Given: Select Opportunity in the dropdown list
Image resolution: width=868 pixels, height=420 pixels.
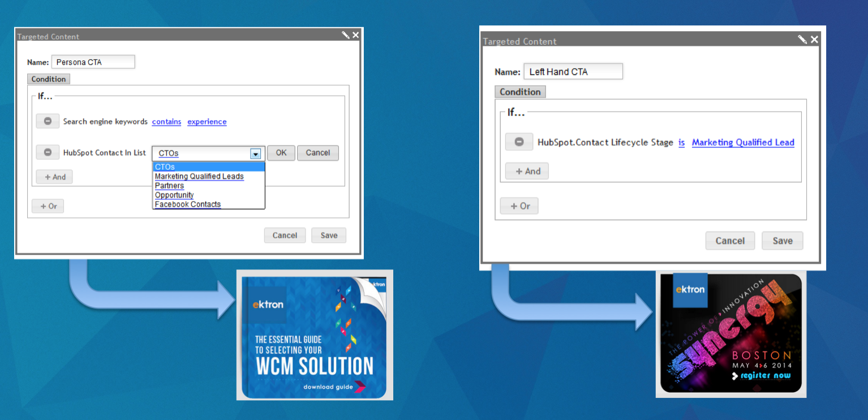Looking at the screenshot, I should point(209,195).
